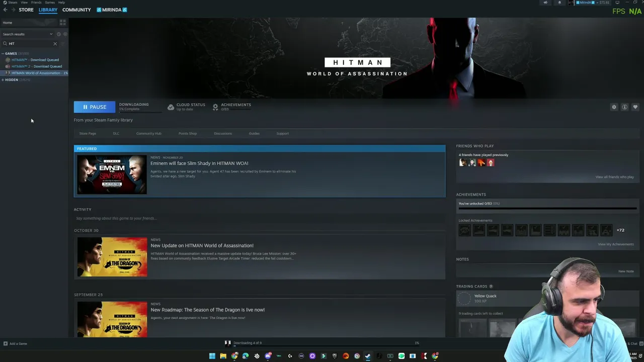Select HITMAN™ Download Queued entry
644x362 pixels.
click(35, 60)
